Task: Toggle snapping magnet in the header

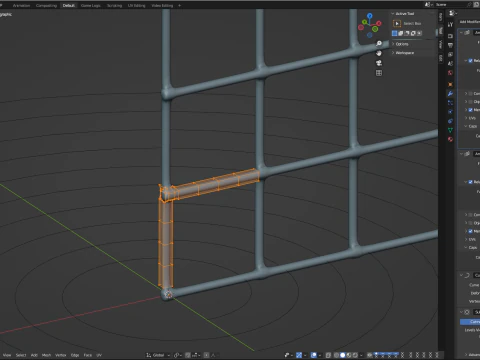Action: point(188,355)
